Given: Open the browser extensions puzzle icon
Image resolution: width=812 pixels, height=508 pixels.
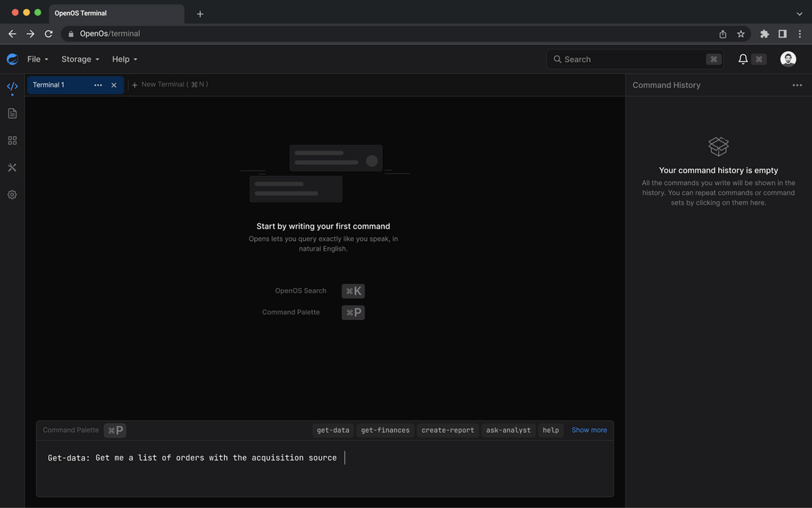Looking at the screenshot, I should (x=765, y=34).
